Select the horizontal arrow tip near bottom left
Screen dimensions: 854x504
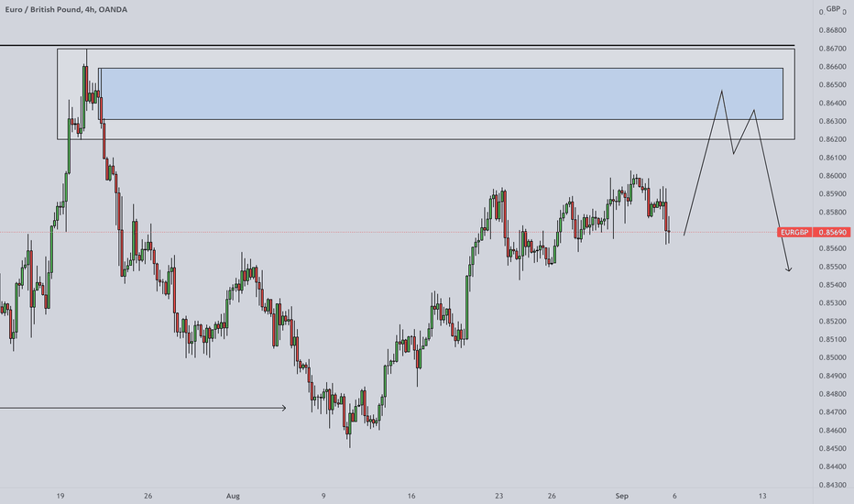click(284, 408)
